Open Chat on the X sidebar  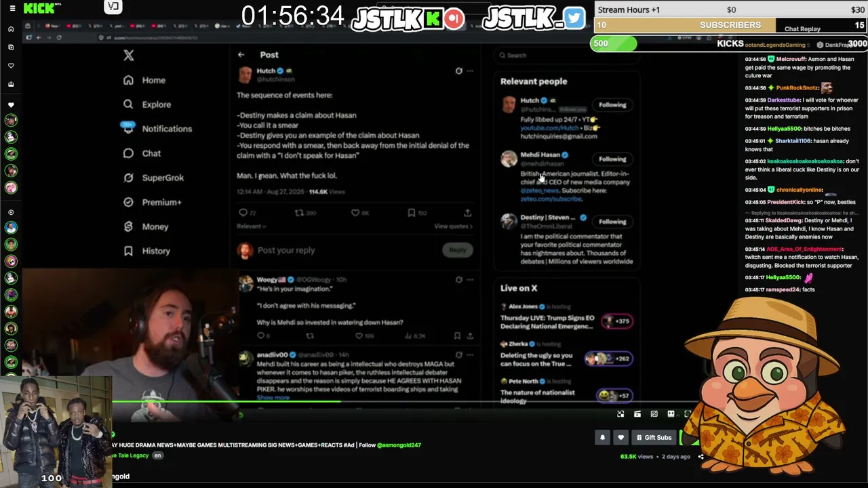point(142,153)
